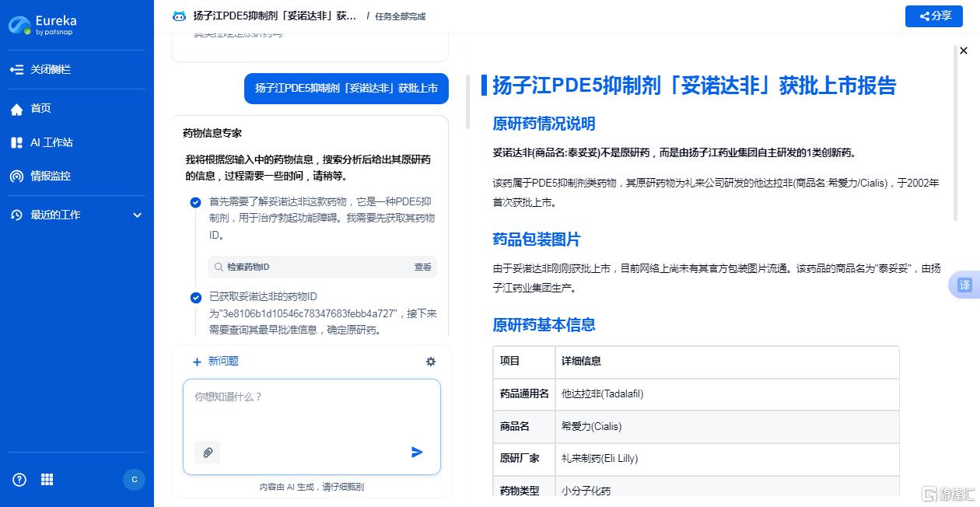Click the conversation title in header

coord(275,16)
